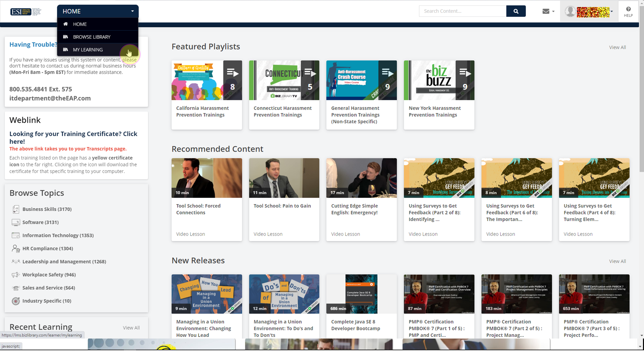Click the search magnifying glass icon
644x362 pixels.
pyautogui.click(x=516, y=11)
